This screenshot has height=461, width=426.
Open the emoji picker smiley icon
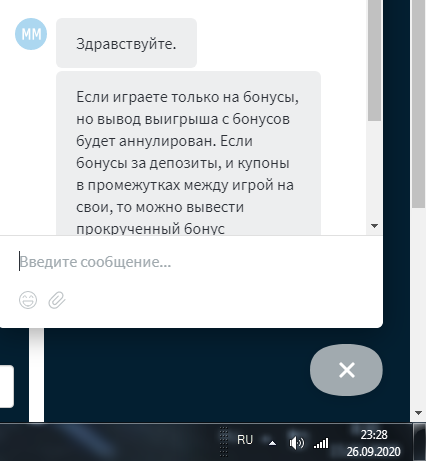click(28, 300)
